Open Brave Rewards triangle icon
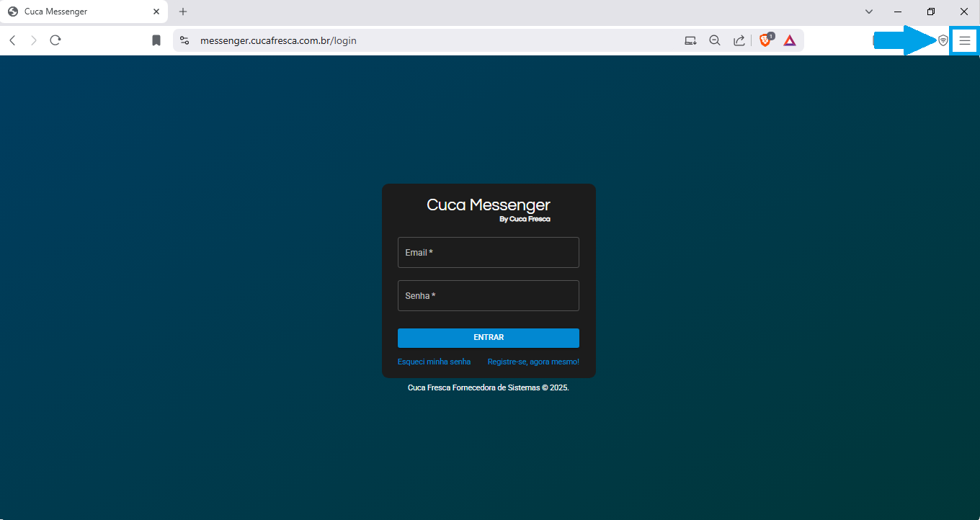This screenshot has height=520, width=980. pos(790,40)
